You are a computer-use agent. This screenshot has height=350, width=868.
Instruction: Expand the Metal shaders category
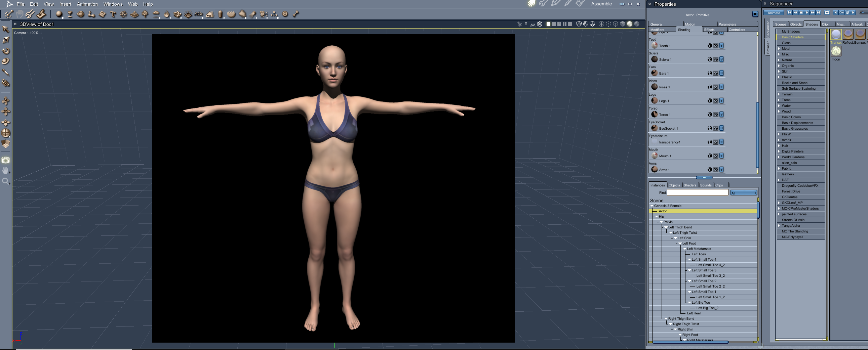[x=779, y=48]
